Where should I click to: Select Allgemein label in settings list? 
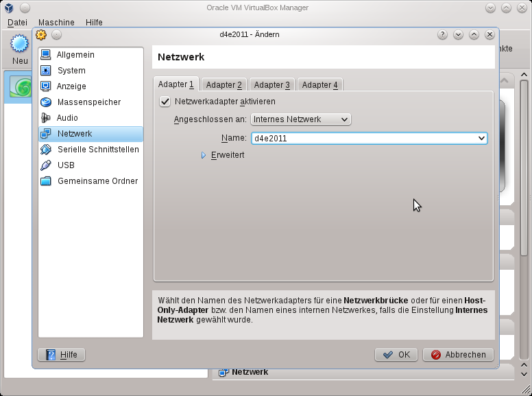(x=75, y=55)
